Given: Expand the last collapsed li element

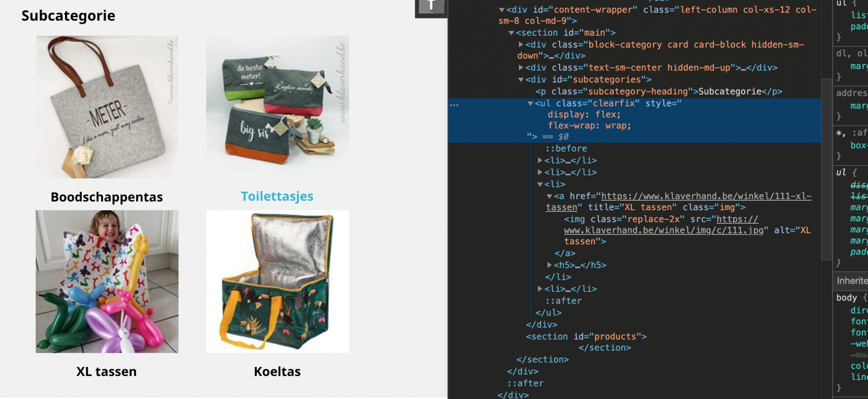Looking at the screenshot, I should click(540, 289).
